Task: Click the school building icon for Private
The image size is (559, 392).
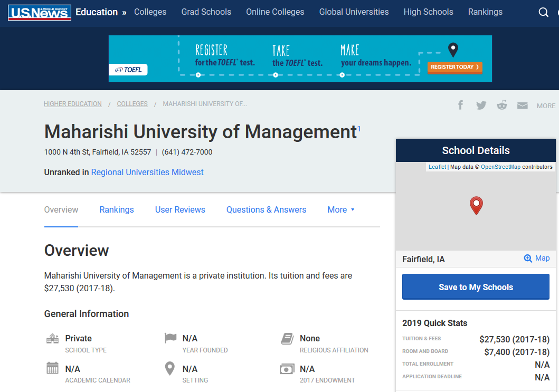Action: [52, 339]
